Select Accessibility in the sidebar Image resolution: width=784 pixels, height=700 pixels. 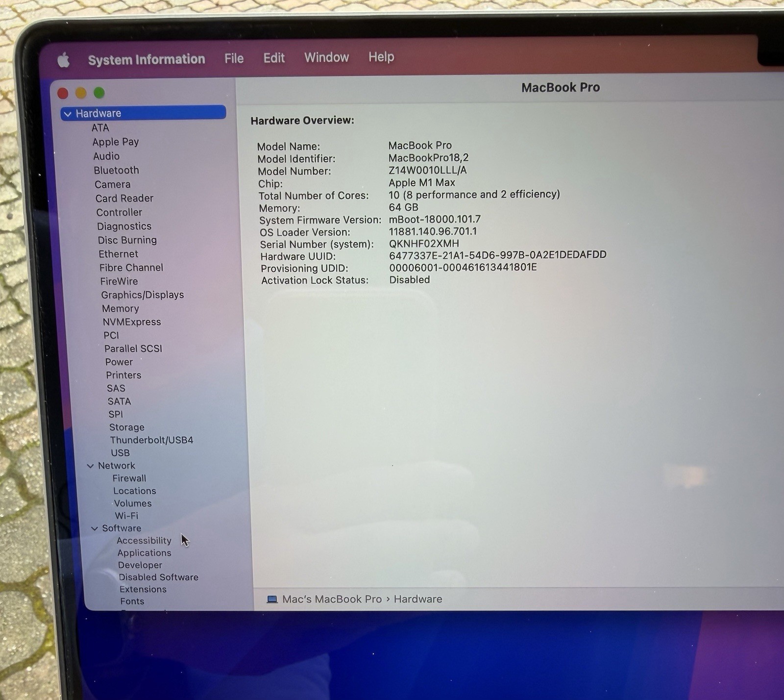click(144, 541)
